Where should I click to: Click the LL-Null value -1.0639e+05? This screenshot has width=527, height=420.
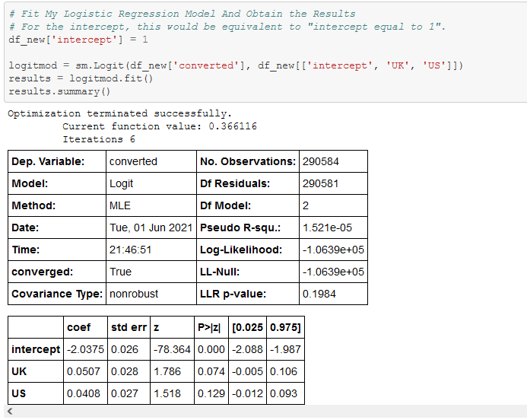click(x=333, y=272)
